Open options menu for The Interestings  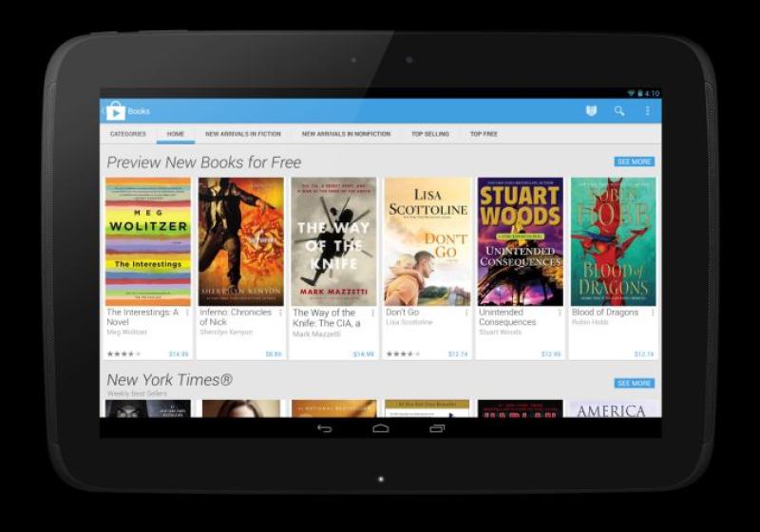[187, 313]
